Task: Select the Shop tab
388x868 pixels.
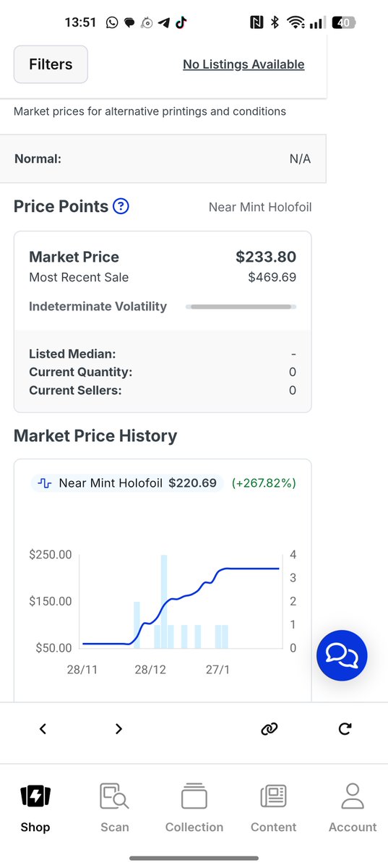Action: click(35, 808)
